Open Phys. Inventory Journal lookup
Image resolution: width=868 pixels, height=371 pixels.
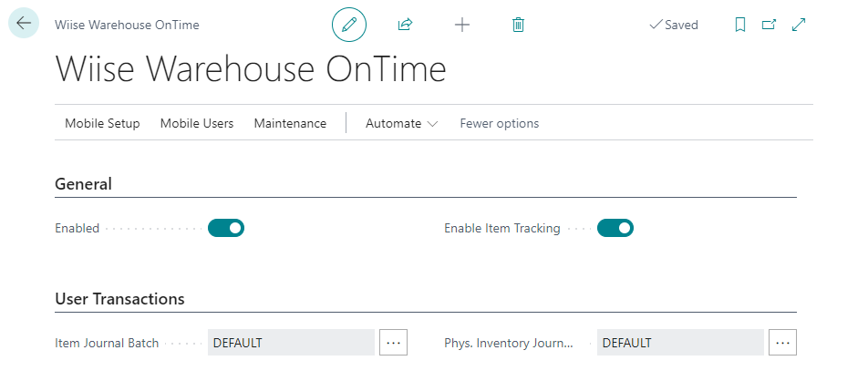782,343
